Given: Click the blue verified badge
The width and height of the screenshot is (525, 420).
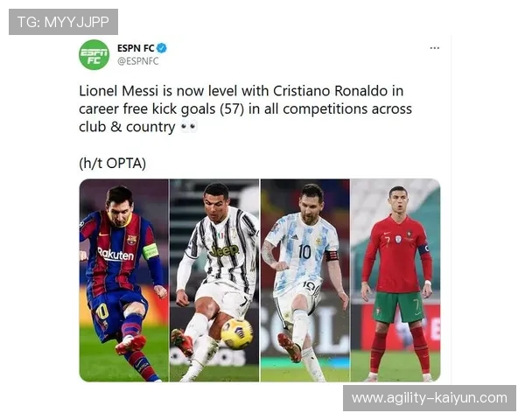Looking at the screenshot, I should (162, 48).
